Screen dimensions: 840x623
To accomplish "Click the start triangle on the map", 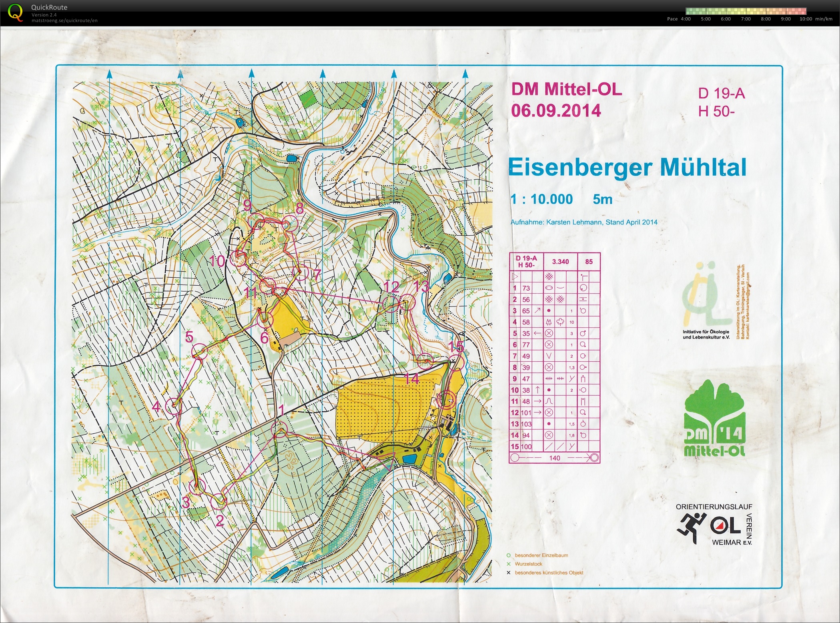I will 388,461.
